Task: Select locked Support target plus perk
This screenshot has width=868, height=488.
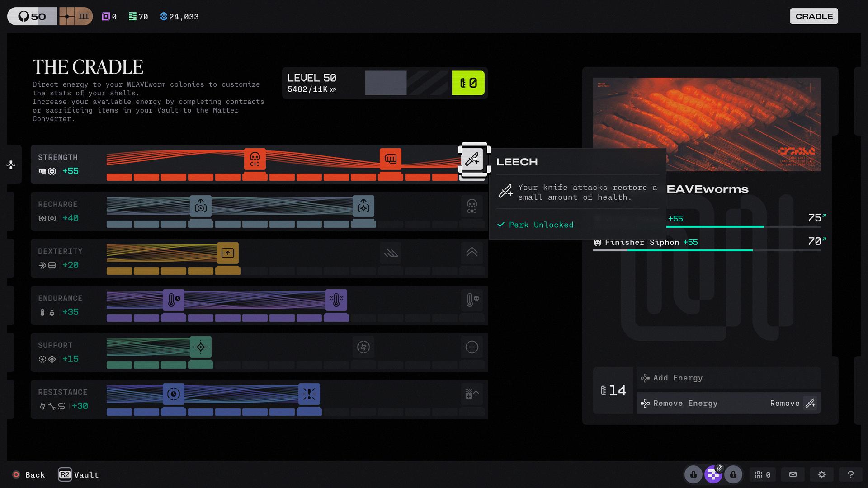Action: [x=472, y=347]
